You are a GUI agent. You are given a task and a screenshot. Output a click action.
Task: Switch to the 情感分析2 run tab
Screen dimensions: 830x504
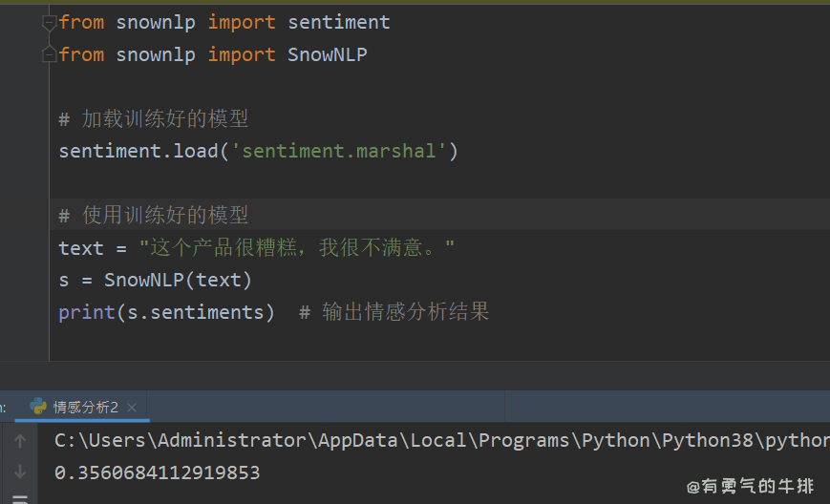[86, 408]
